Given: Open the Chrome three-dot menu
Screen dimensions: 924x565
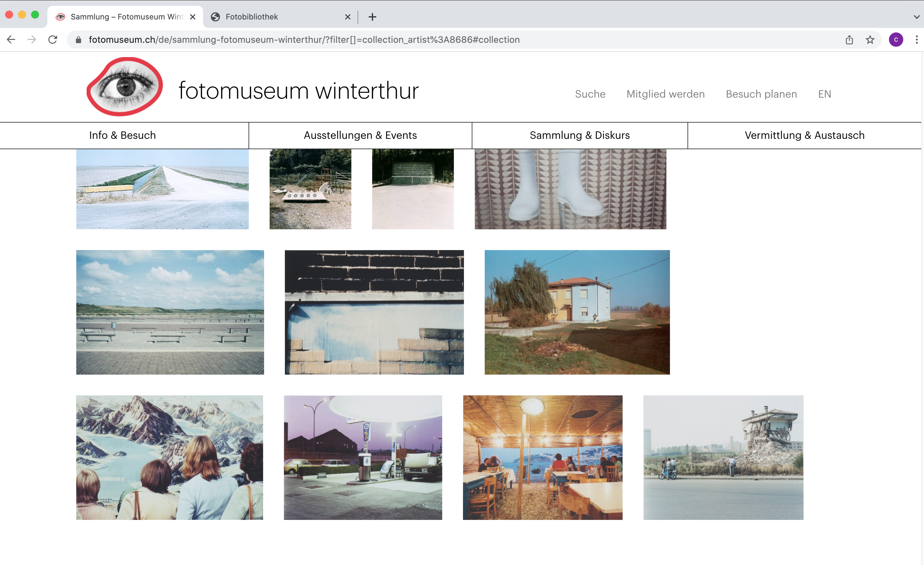Looking at the screenshot, I should pyautogui.click(x=917, y=39).
